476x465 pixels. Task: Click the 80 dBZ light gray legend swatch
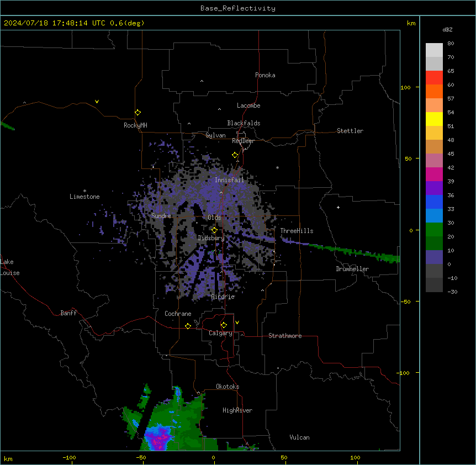coord(434,50)
